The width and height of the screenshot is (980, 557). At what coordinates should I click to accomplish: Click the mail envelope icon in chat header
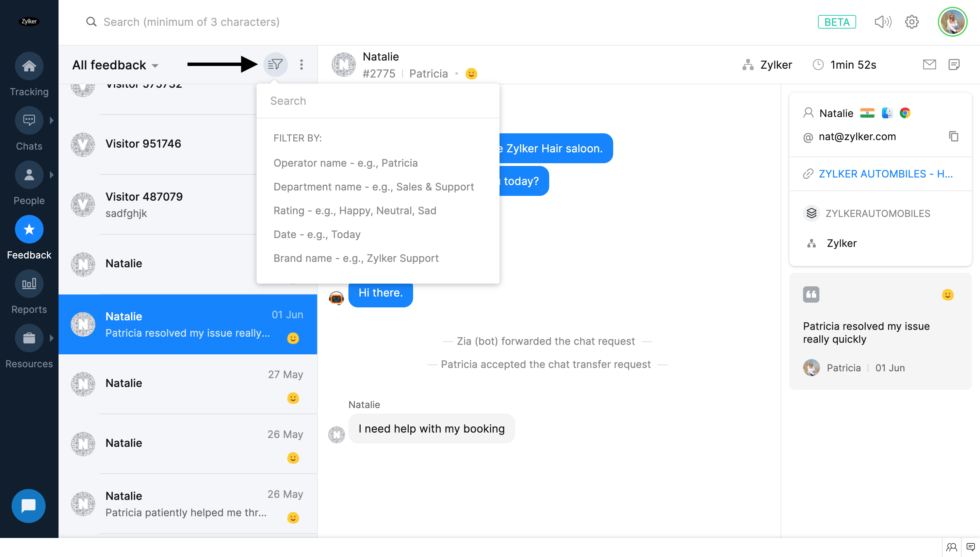[929, 64]
